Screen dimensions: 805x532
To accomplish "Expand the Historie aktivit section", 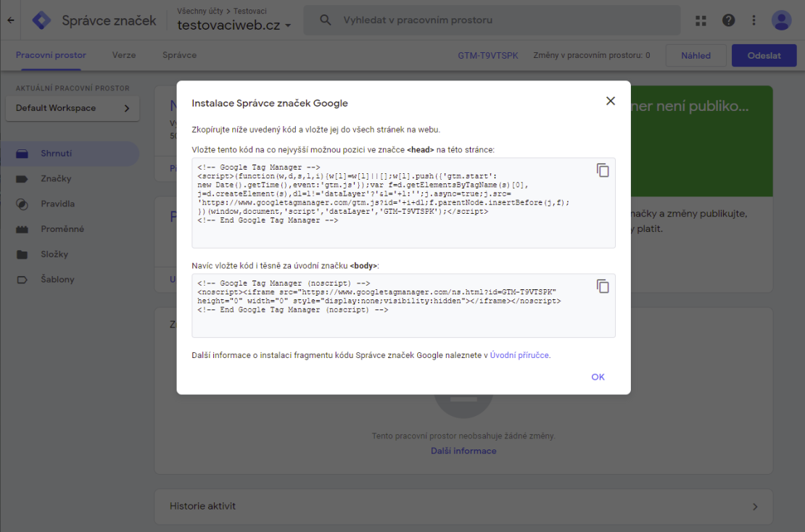I will [463, 507].
